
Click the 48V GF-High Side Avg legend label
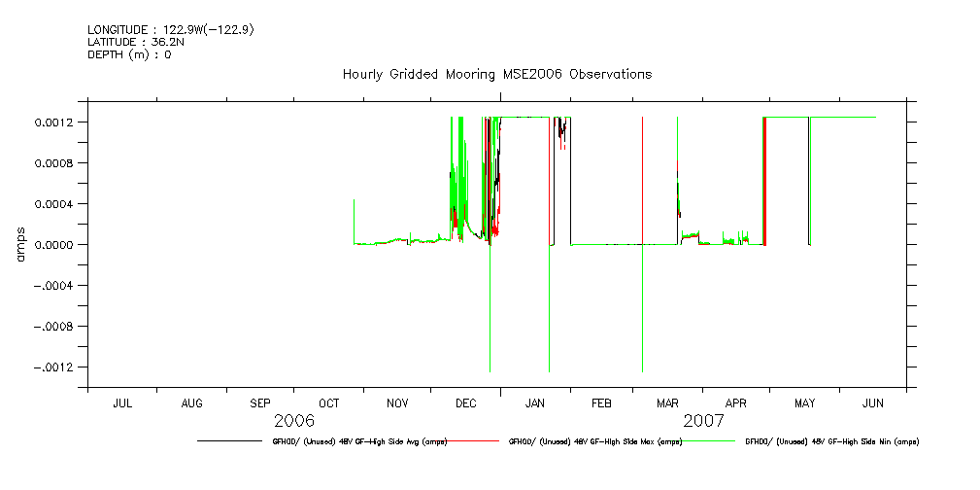359,441
